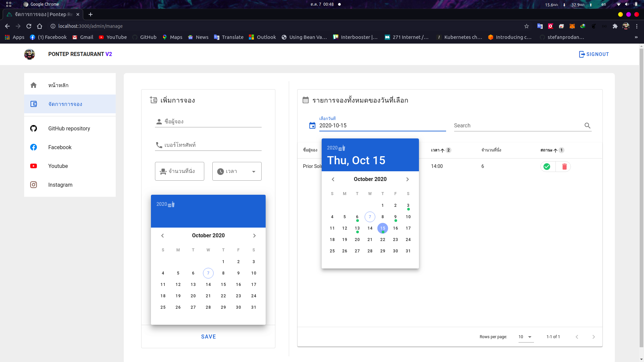
Task: Click the address bar URL
Action: pyautogui.click(x=91, y=26)
